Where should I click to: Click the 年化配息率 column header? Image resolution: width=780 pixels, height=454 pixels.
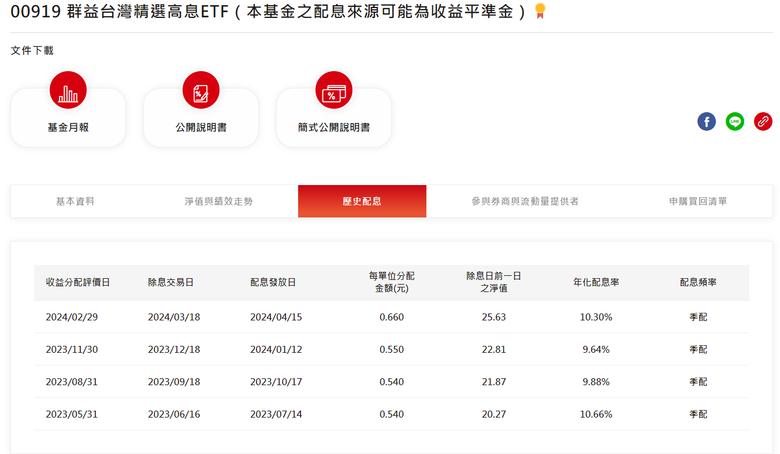(x=596, y=282)
